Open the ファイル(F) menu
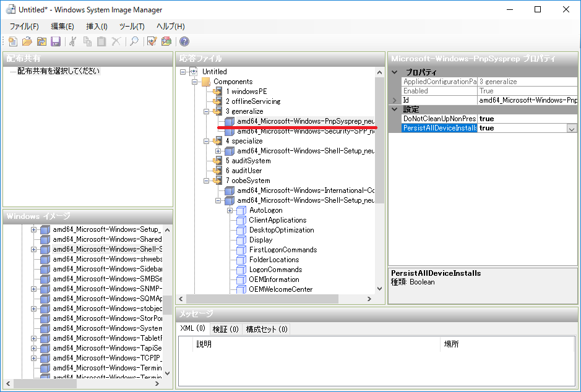This screenshot has height=392, width=581. point(24,27)
